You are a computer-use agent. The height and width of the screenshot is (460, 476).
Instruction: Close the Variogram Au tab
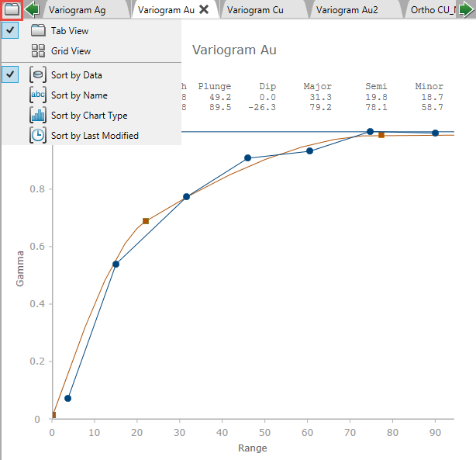(204, 10)
